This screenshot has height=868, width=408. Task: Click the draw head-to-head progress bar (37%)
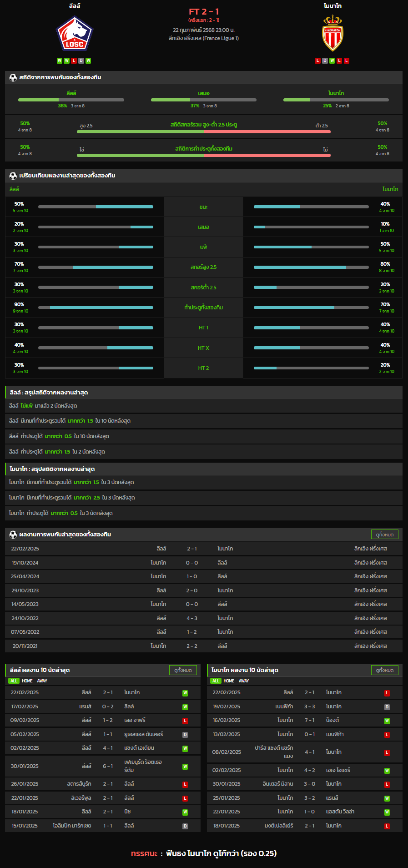204,100
